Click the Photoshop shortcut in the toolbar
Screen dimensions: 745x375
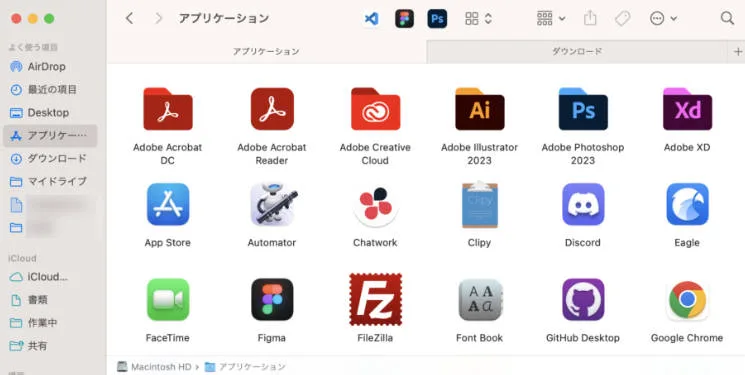[437, 19]
